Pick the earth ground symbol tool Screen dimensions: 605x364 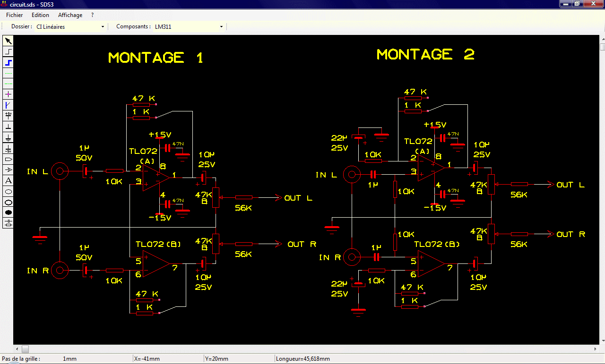click(8, 138)
